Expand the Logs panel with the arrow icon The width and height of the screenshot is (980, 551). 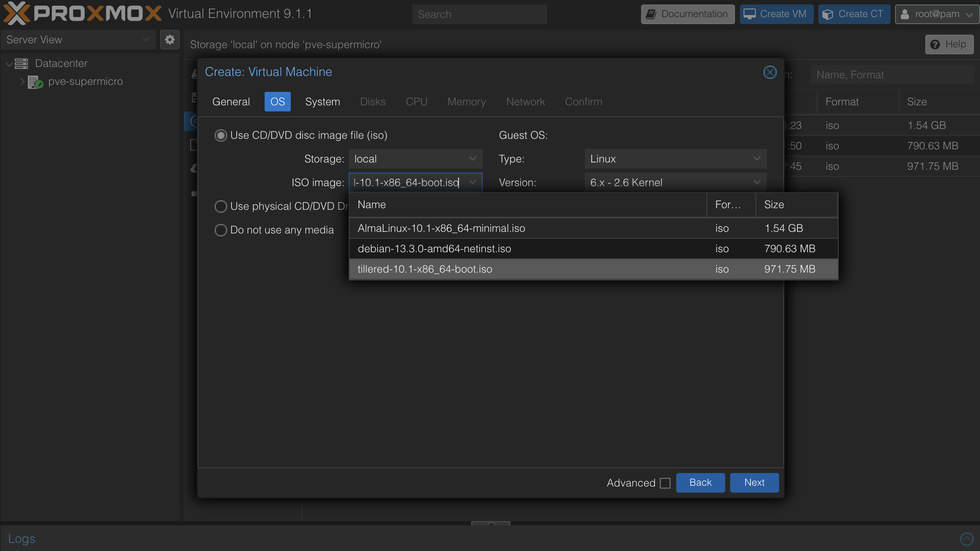pyautogui.click(x=967, y=539)
